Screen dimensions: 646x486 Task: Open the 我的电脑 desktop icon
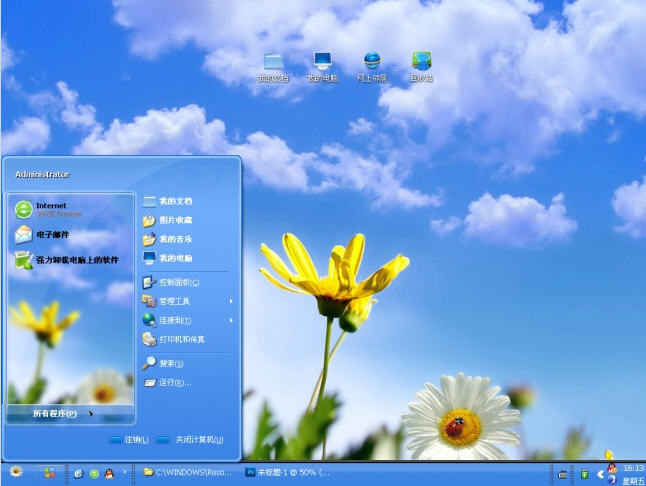pos(322,68)
